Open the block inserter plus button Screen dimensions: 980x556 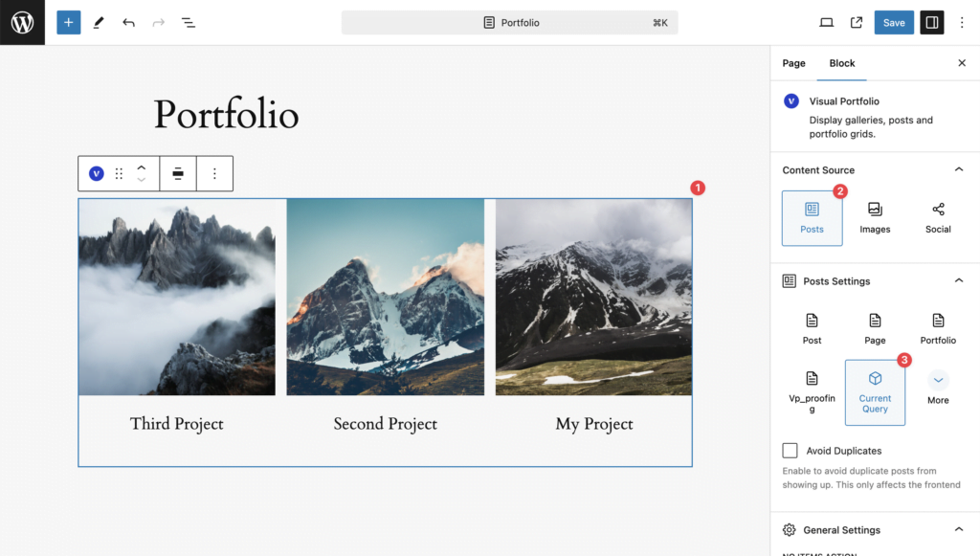coord(69,23)
